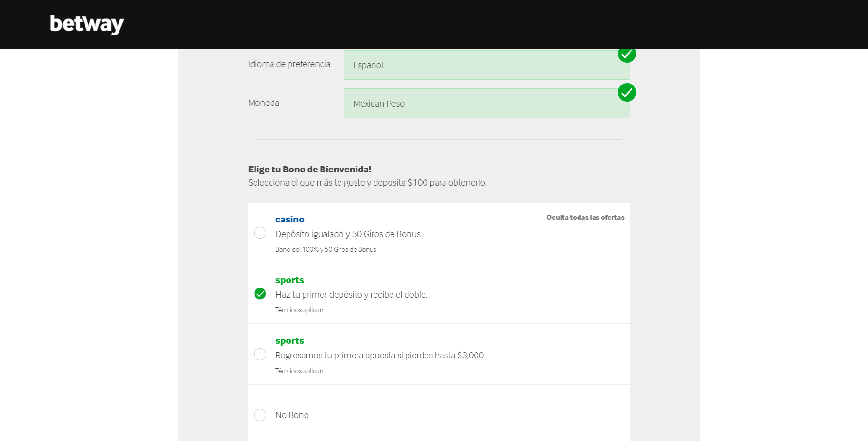Select the sports refund up to $3,000 radio
868x441 pixels.
260,355
